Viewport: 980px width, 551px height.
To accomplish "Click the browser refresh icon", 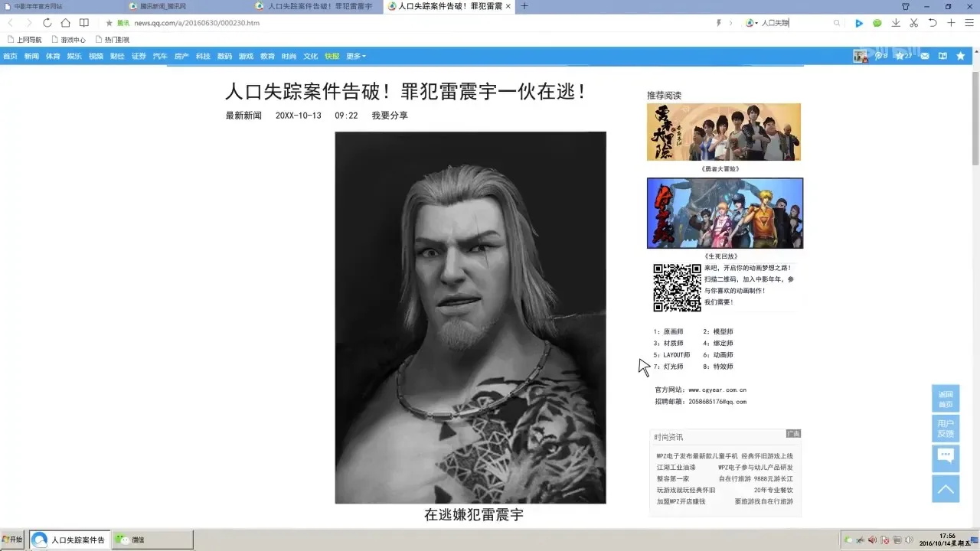I will [x=47, y=23].
